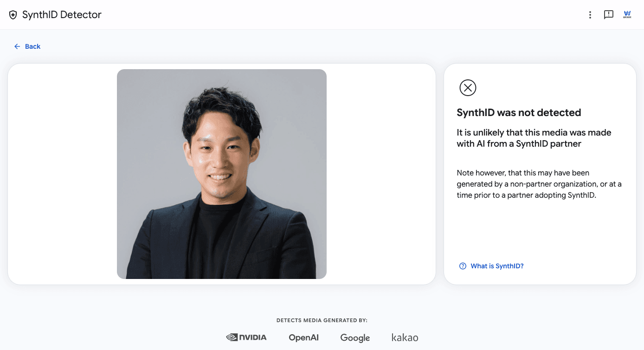Open the three-dot more options menu
This screenshot has width=644, height=350.
point(590,15)
